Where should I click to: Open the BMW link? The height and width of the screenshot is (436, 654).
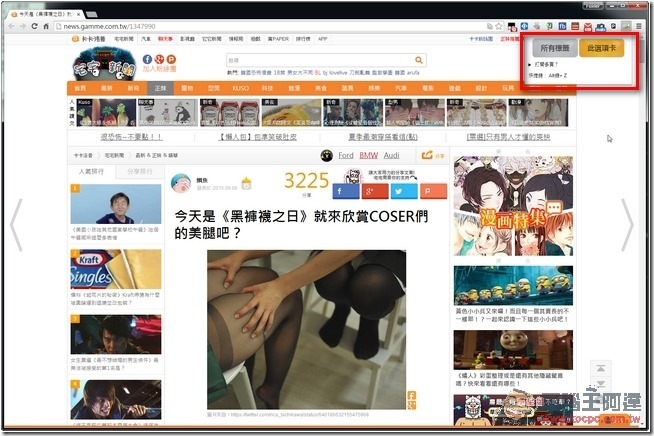(368, 155)
